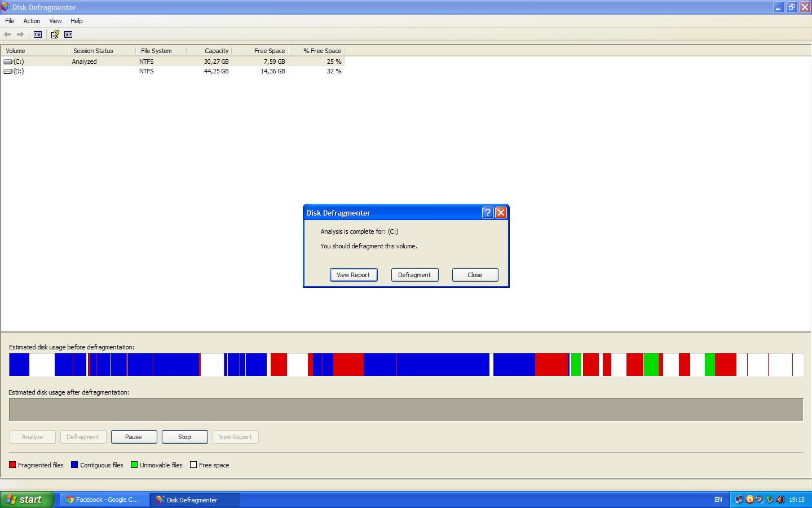Image resolution: width=812 pixels, height=508 pixels.
Task: Click the (C:) drive icon in the volume list
Action: pos(8,62)
